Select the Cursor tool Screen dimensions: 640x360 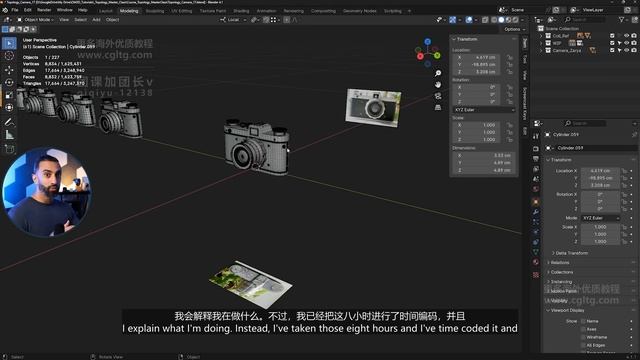[9, 56]
